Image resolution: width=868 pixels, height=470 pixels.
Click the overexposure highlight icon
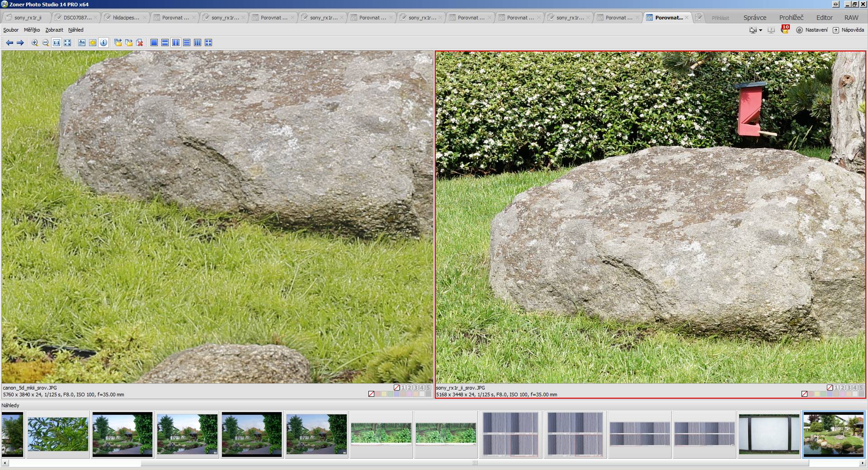pyautogui.click(x=93, y=42)
